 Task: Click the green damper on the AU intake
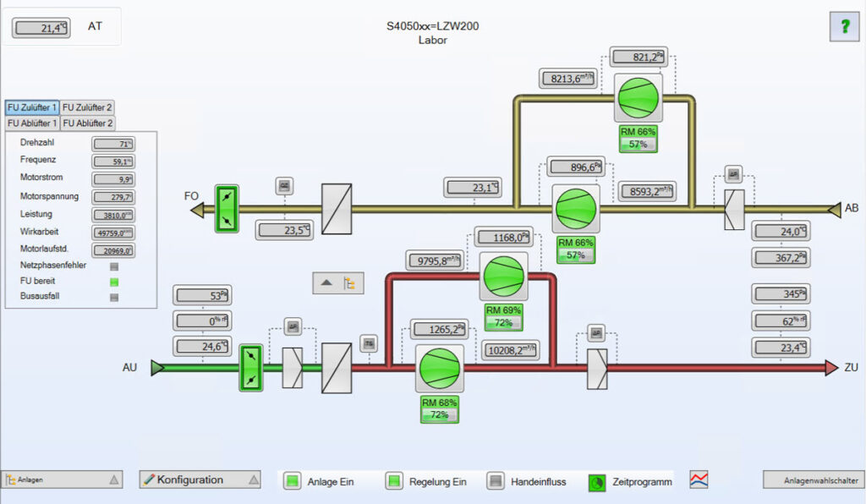click(251, 368)
